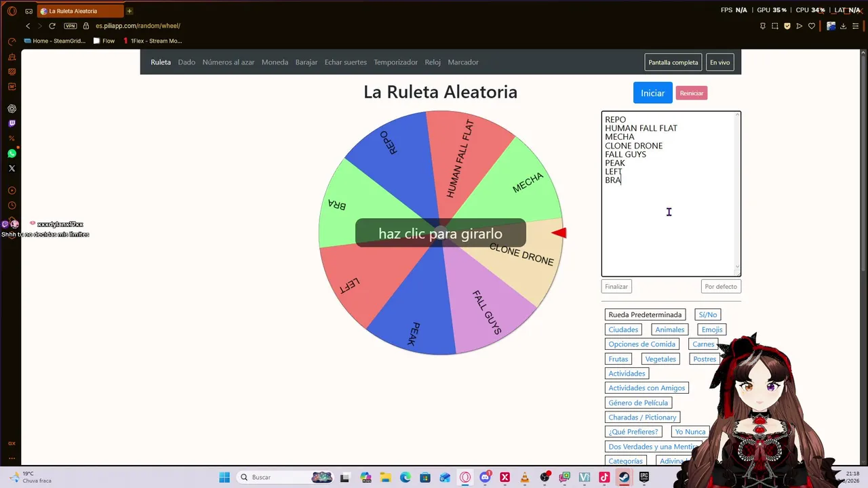Choose the Género de Película preset
Image resolution: width=868 pixels, height=488 pixels.
click(638, 403)
